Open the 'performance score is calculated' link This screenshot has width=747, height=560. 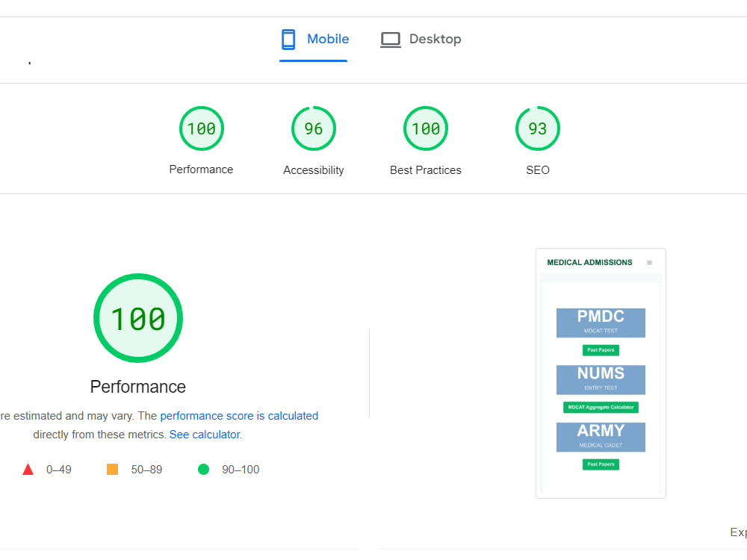click(239, 416)
